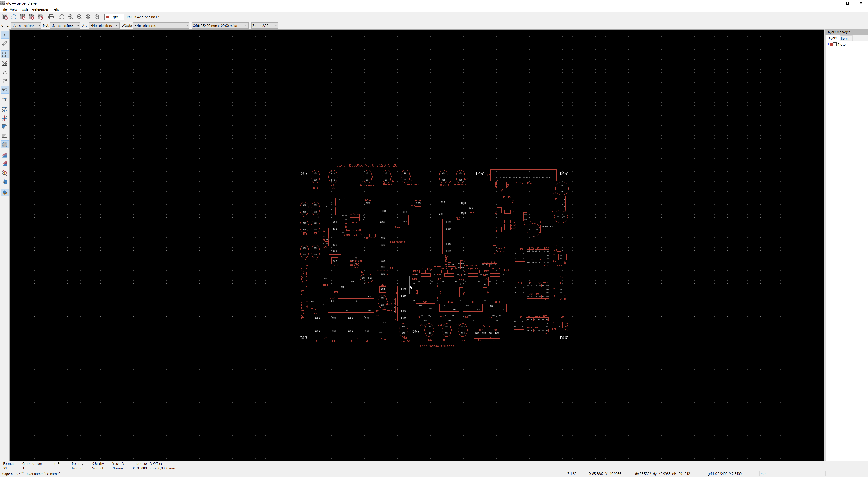Toggle visibility of the 1 gto layer

coord(835,44)
